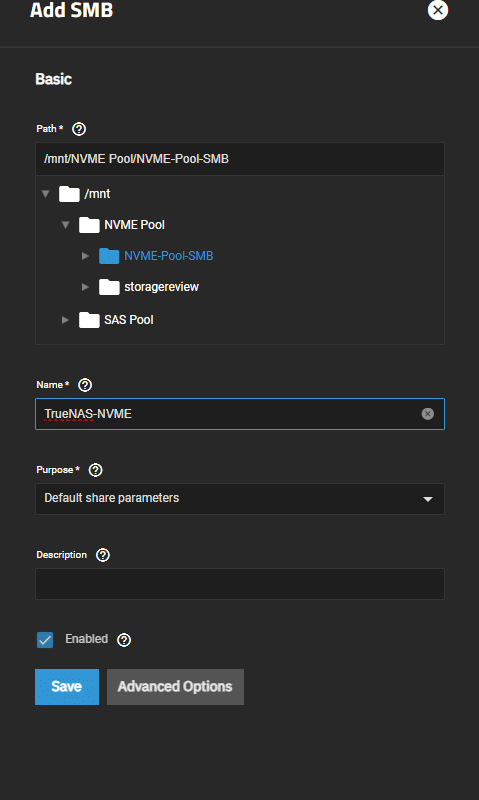This screenshot has height=800, width=479.
Task: Select the SAS Pool tree entry
Action: tap(129, 320)
